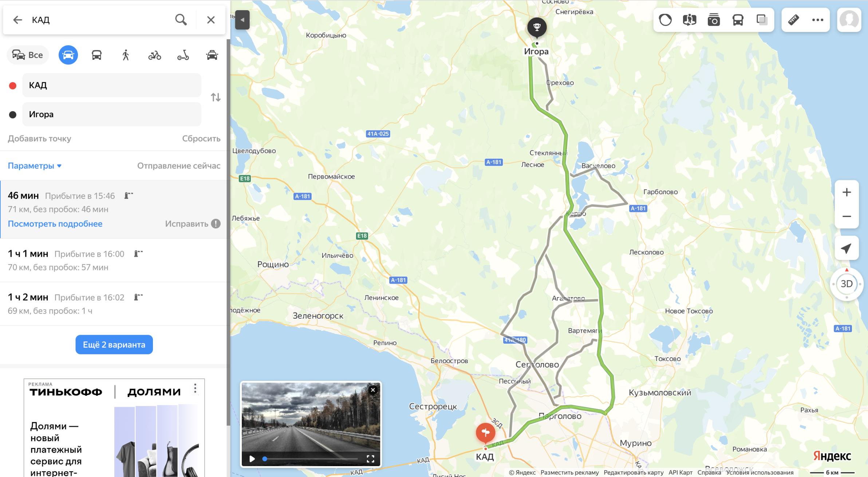Select the Все transport modes tab
This screenshot has height=477, width=868.
click(x=28, y=55)
